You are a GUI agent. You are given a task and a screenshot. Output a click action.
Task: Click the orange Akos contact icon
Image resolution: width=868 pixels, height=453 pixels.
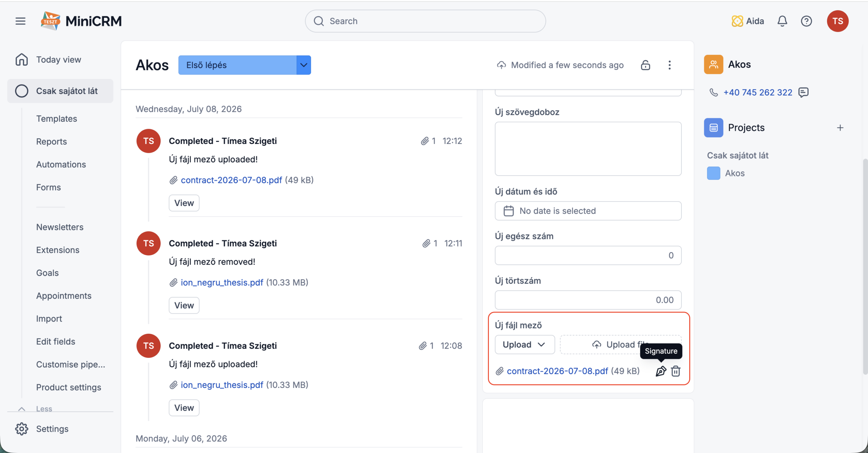[713, 64]
